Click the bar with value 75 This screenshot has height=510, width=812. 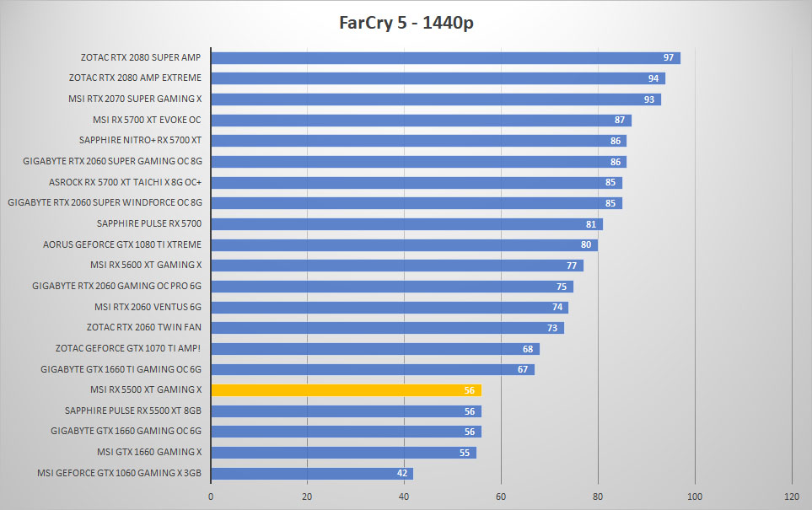click(393, 287)
